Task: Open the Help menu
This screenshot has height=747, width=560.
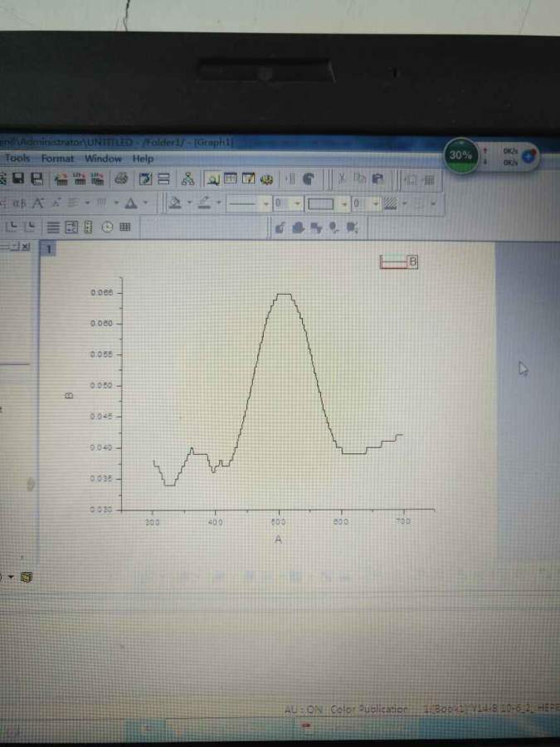Action: pos(143,159)
